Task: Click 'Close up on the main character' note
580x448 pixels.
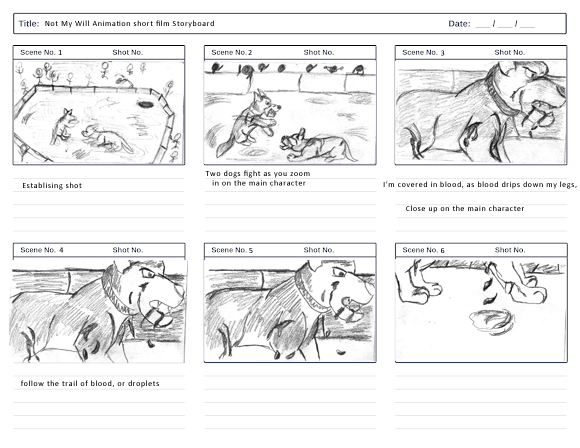Action: [x=465, y=209]
